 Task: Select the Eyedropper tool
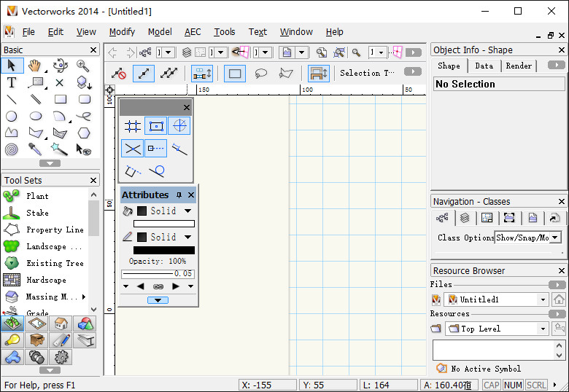click(x=35, y=149)
